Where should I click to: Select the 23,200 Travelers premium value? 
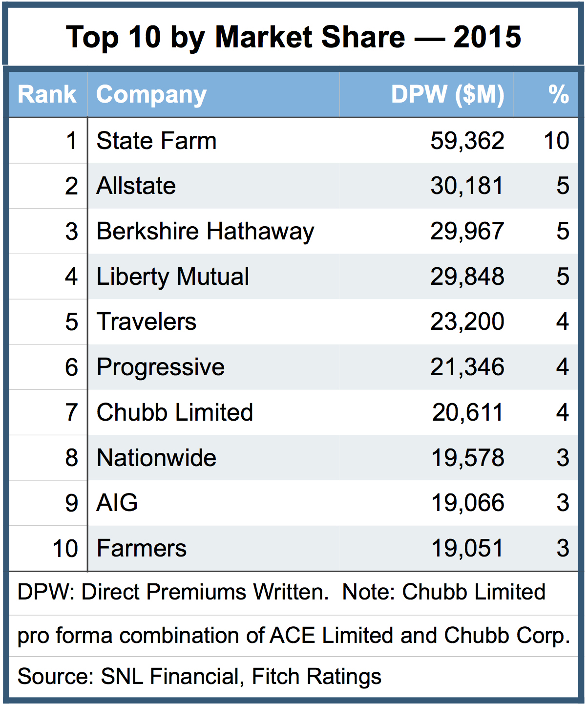click(x=467, y=321)
